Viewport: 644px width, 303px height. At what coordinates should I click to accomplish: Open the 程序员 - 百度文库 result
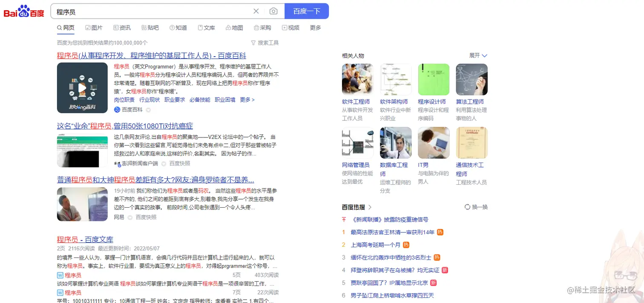[x=85, y=240]
